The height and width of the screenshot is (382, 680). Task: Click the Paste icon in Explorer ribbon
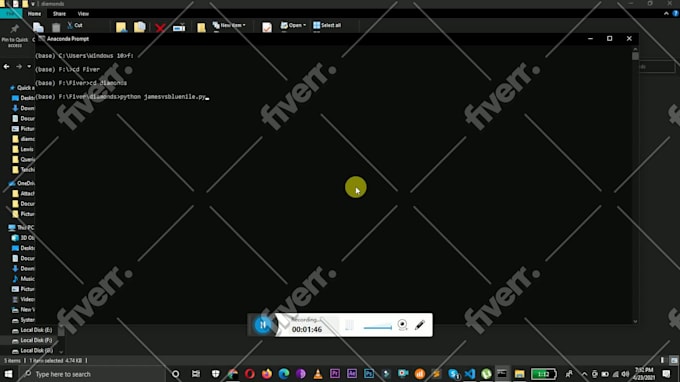[56, 27]
